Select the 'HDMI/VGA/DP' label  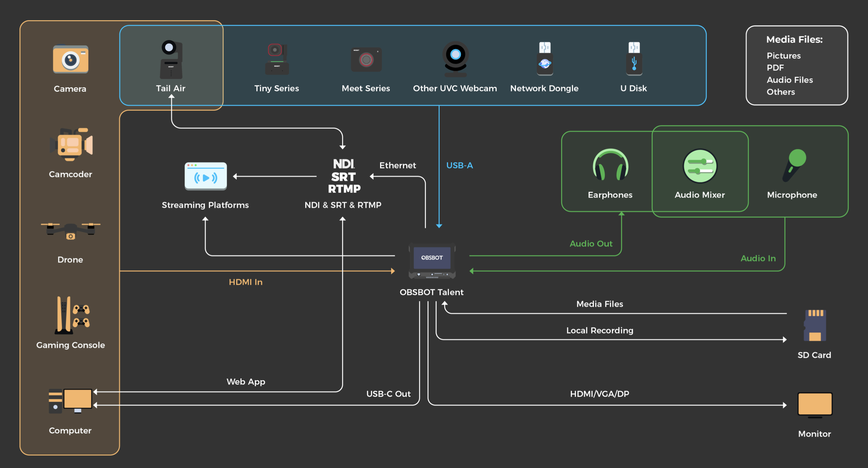[600, 394]
